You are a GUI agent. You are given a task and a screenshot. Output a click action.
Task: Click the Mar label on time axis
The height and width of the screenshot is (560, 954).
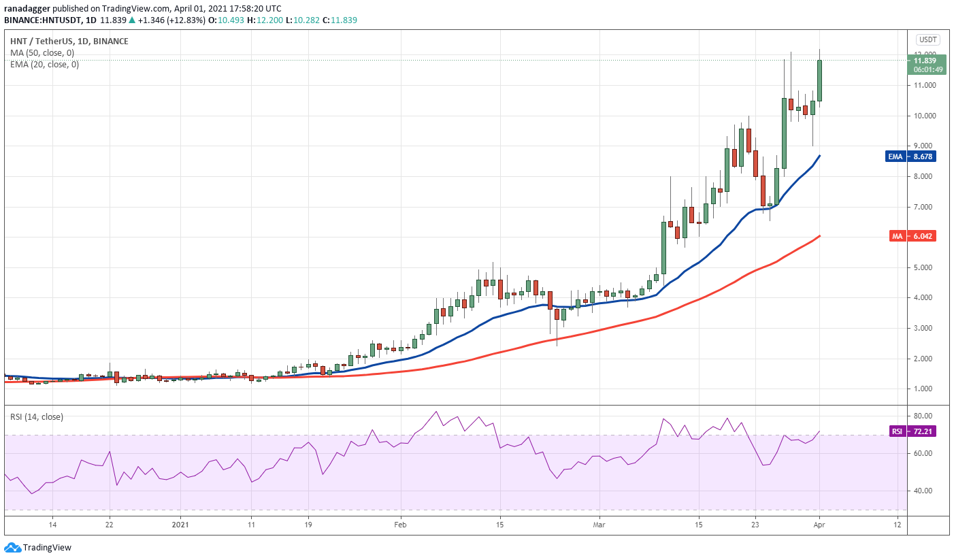599,525
